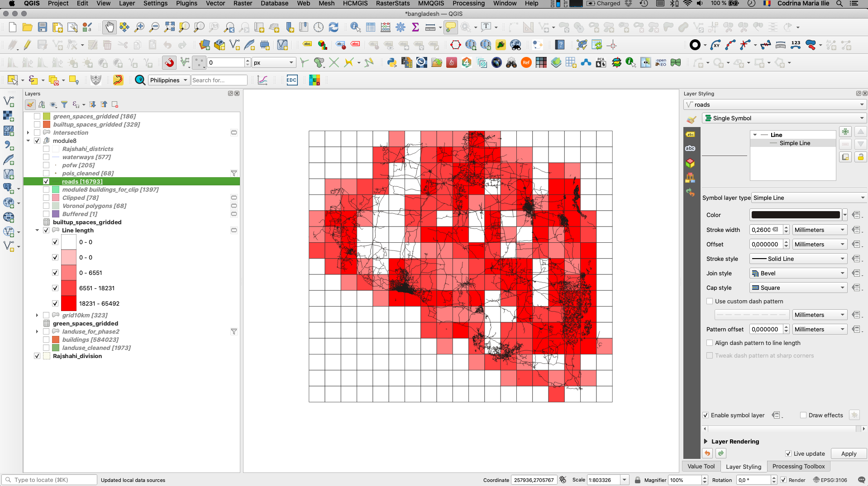Add a symbol layer with plus button

click(x=845, y=132)
